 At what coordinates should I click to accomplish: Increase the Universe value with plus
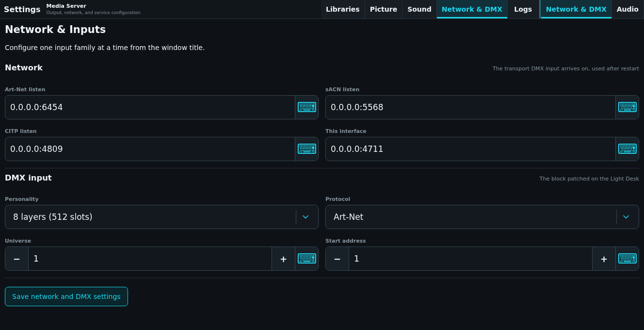coord(284,259)
